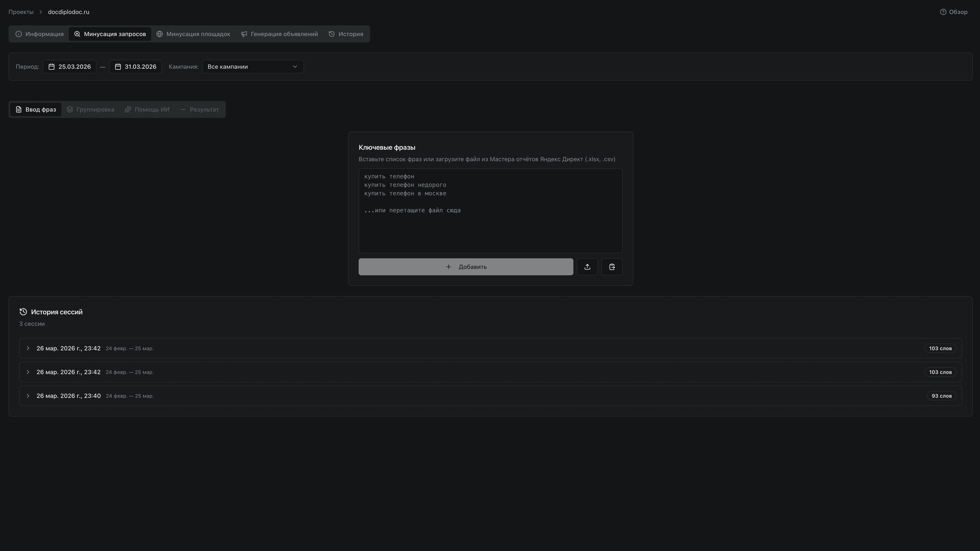Open Минусация площадок globe tab

tap(193, 34)
